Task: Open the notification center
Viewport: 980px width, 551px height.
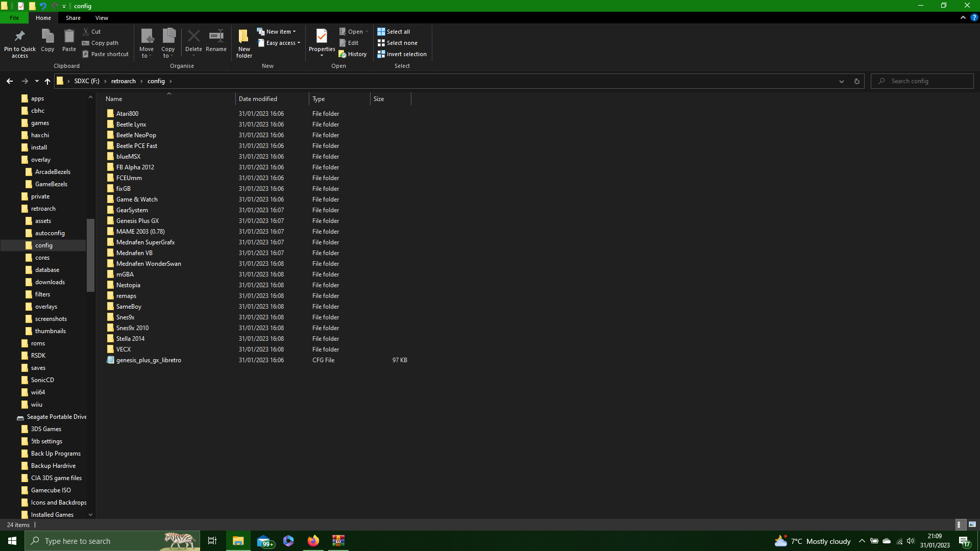Action: (965, 541)
